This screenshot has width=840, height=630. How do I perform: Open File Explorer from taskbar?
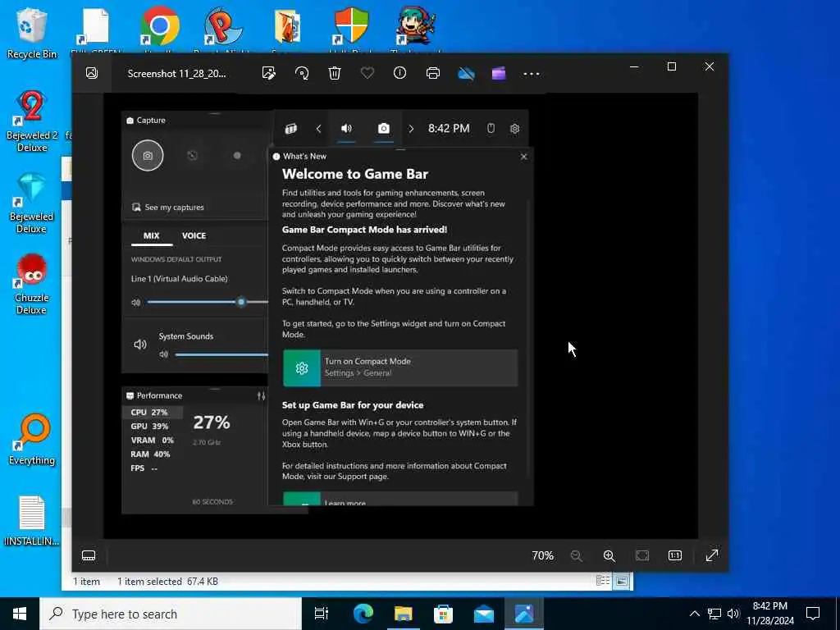tap(404, 614)
